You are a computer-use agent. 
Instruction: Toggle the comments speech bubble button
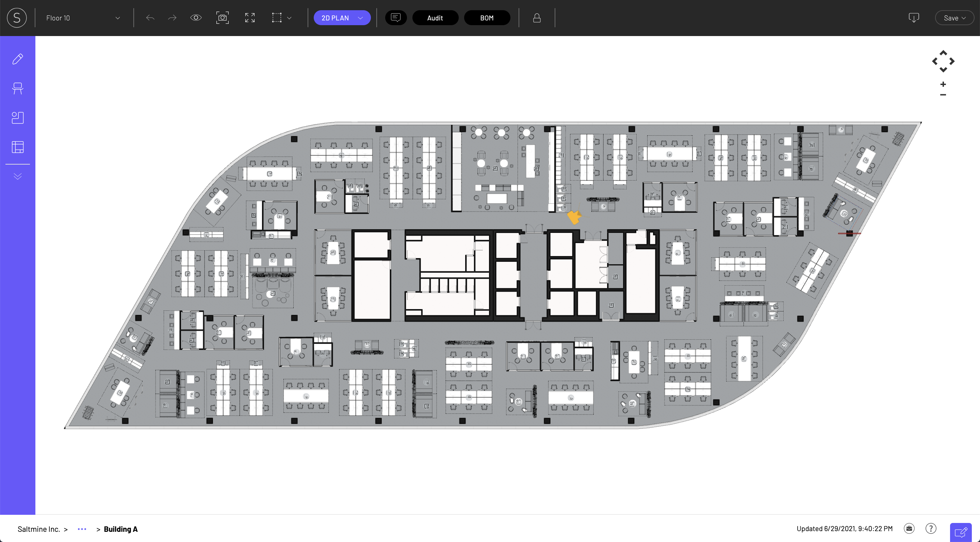pyautogui.click(x=396, y=18)
